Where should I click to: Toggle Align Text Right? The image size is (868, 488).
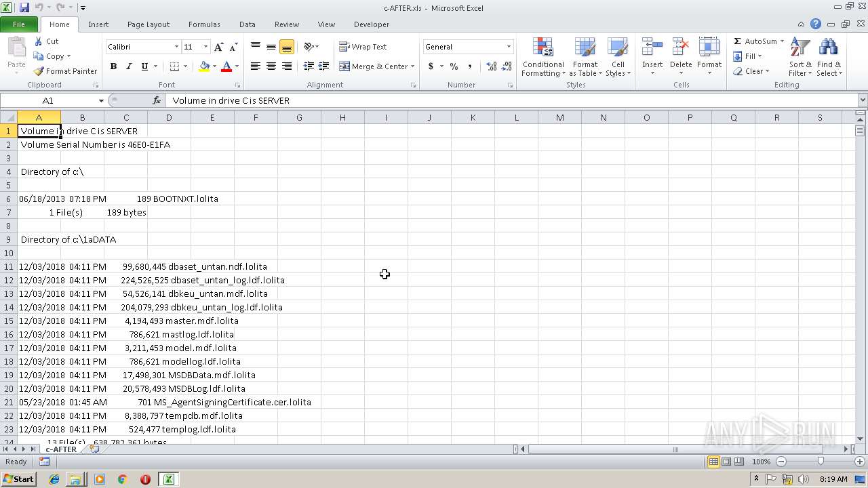pos(287,66)
